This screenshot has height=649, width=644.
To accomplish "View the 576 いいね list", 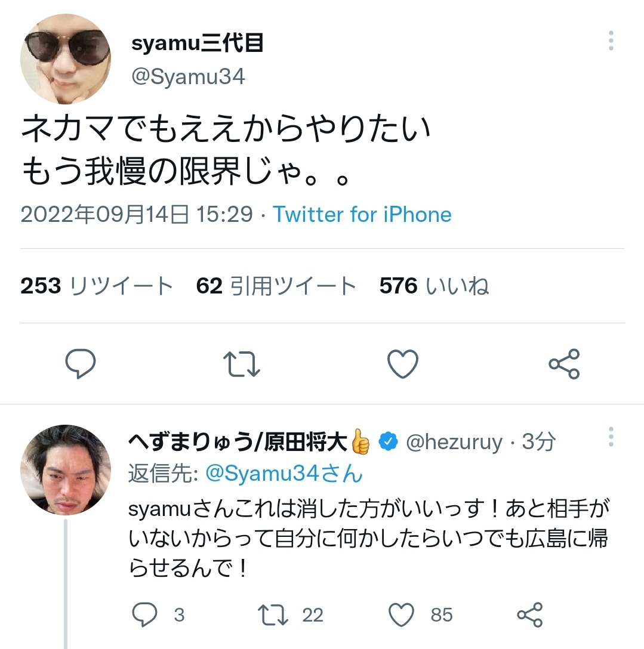I will 434,287.
